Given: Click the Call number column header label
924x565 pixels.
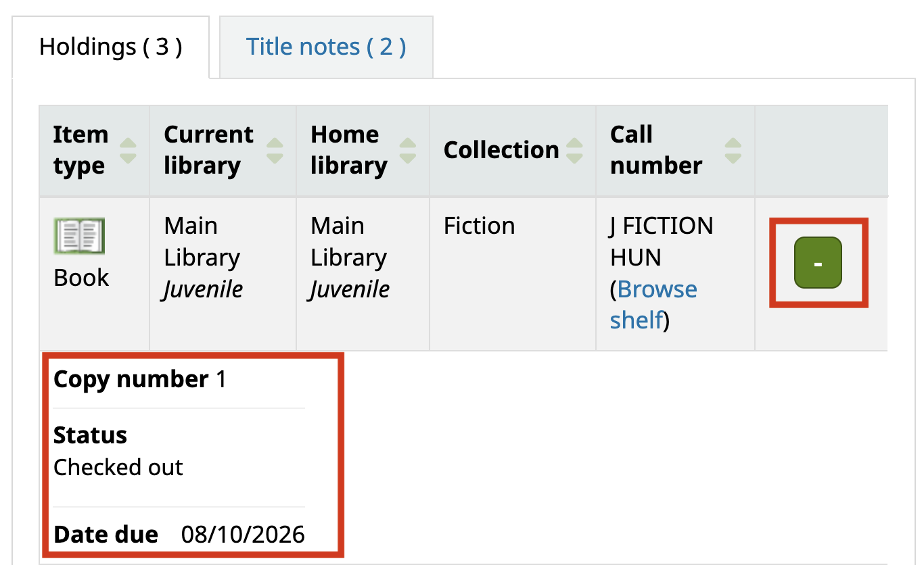Looking at the screenshot, I should tap(656, 150).
